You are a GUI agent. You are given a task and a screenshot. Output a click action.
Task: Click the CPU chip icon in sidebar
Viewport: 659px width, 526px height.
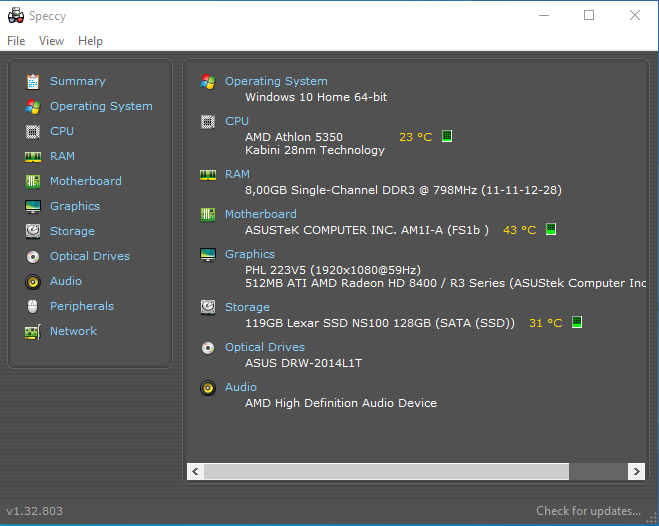click(x=33, y=132)
